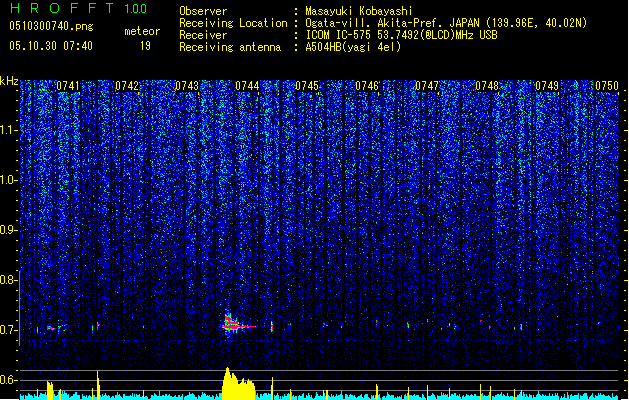
Task: Select receiver value ICOM IC-575 53.7492 MHz USB
Action: (401, 35)
